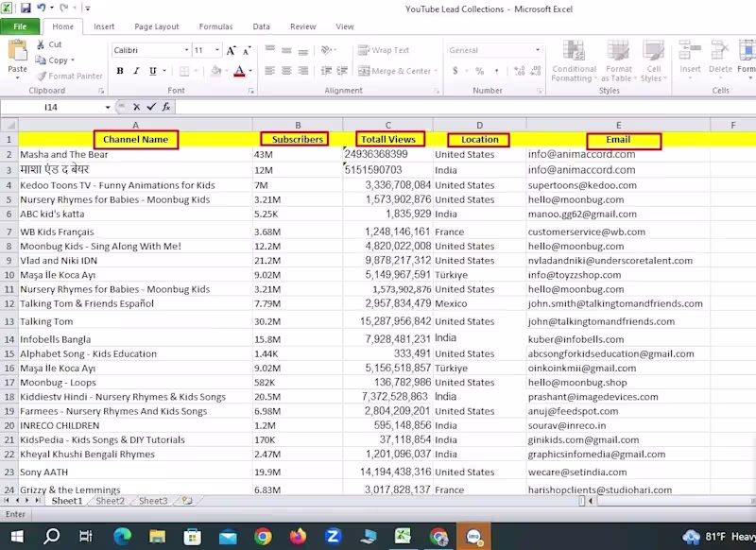Click Merge & Center
The width and height of the screenshot is (756, 550).
(x=394, y=71)
